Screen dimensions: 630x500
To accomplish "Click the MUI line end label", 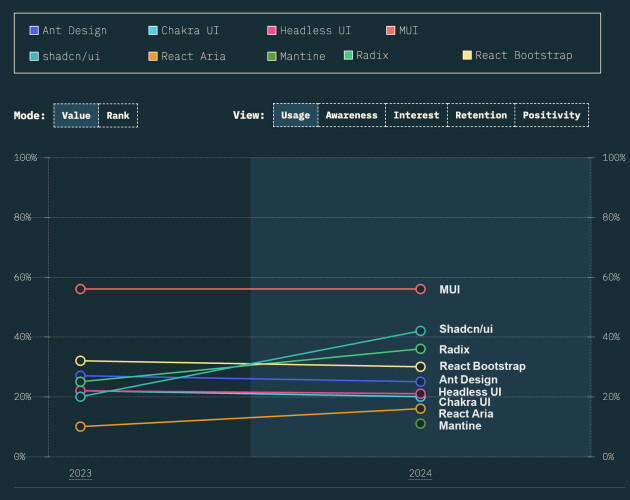I will pos(450,290).
